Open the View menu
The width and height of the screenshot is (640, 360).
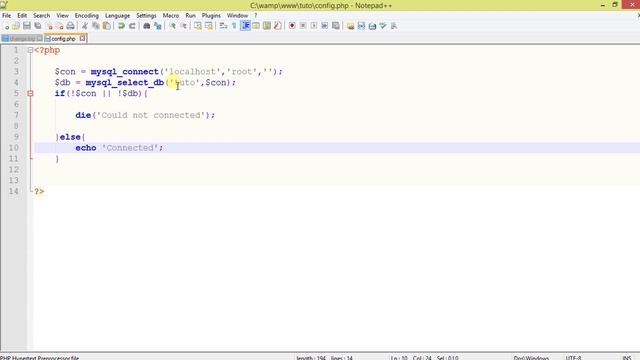62,16
